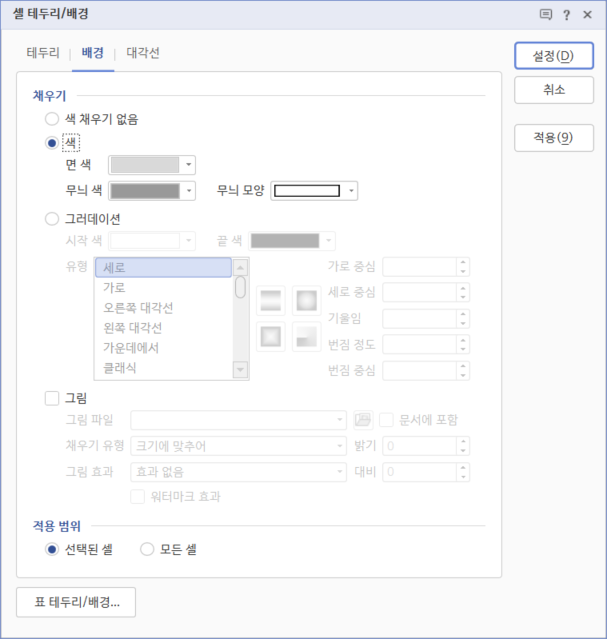Click the 유형 list scrollbar thumb
This screenshot has height=639, width=607.
tap(241, 287)
